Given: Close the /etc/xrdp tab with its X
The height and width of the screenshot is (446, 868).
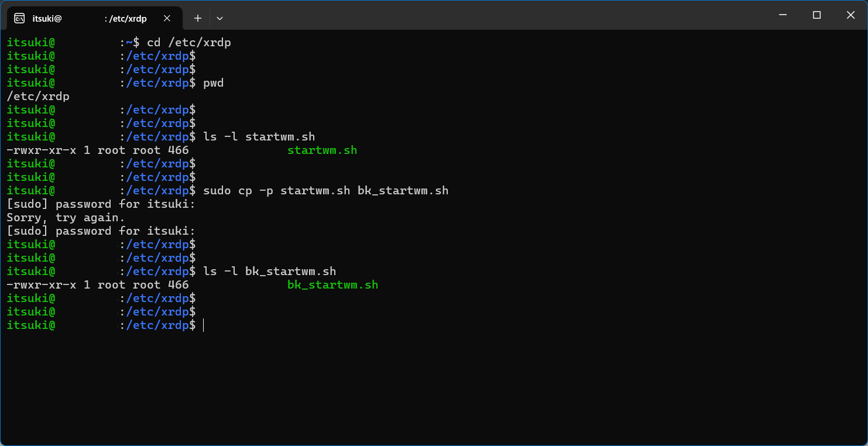Looking at the screenshot, I should 167,18.
